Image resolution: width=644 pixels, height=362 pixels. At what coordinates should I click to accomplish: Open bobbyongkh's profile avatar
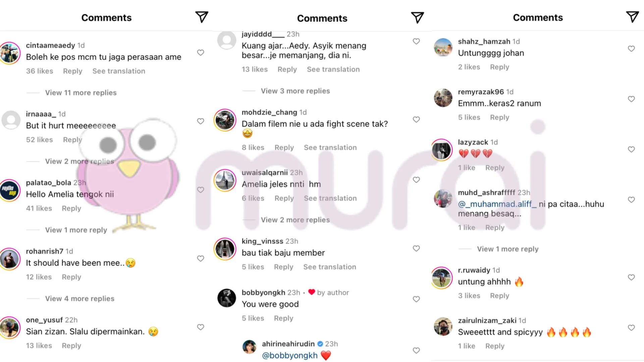click(226, 298)
